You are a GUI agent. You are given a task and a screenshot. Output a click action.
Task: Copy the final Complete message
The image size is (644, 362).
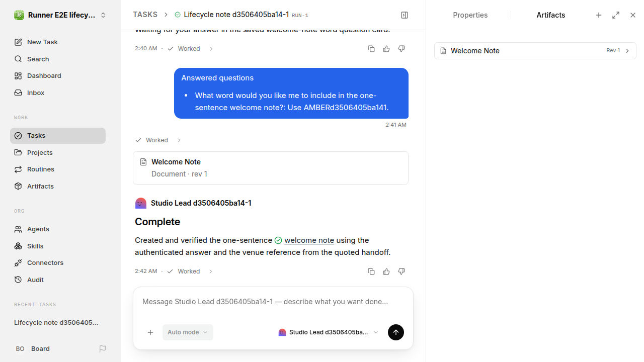(371, 271)
